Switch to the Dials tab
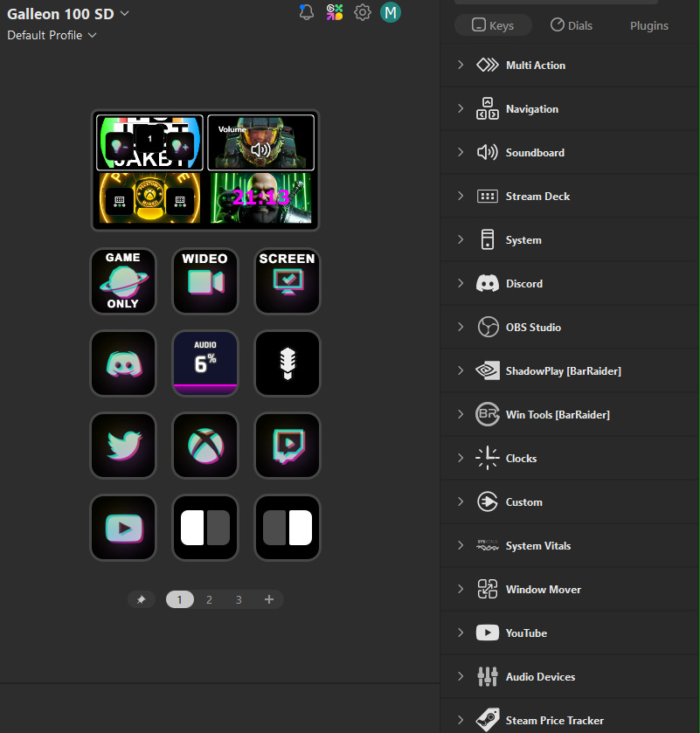Screen dimensions: 700x733 (x=571, y=25)
